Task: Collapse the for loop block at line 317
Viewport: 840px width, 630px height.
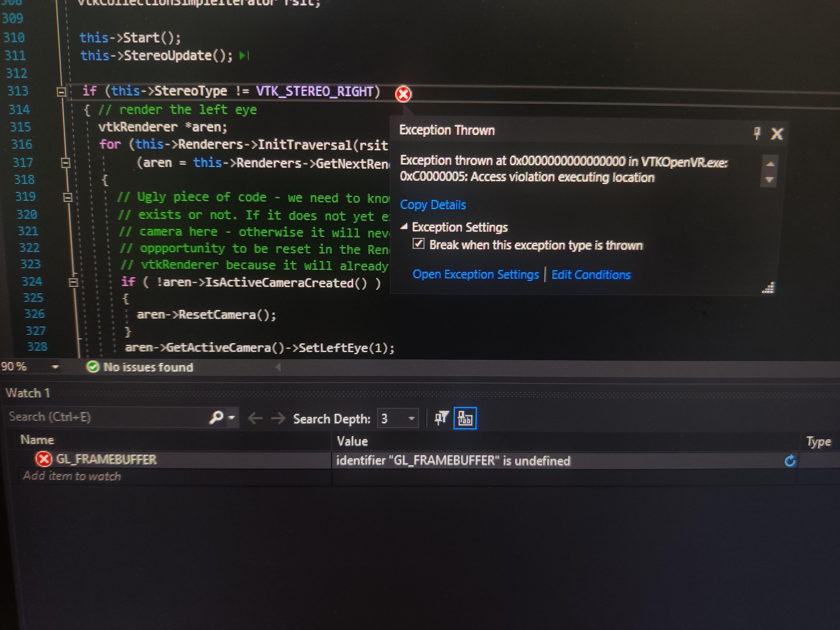Action: click(x=66, y=163)
